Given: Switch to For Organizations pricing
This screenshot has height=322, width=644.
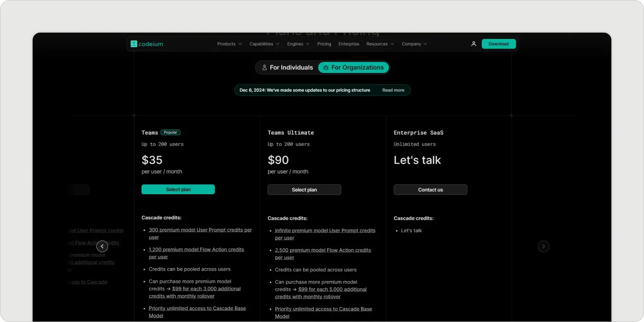Looking at the screenshot, I should point(353,68).
